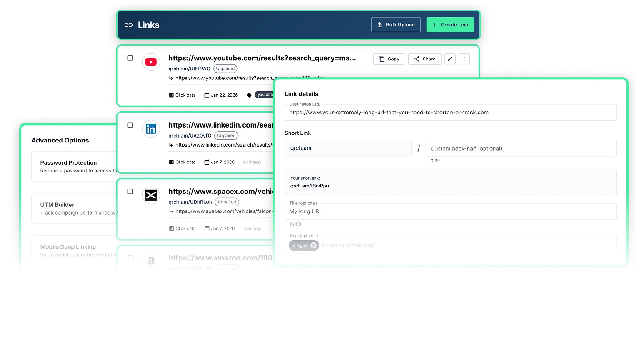Click the tag icon on YouTube row

[x=249, y=95]
